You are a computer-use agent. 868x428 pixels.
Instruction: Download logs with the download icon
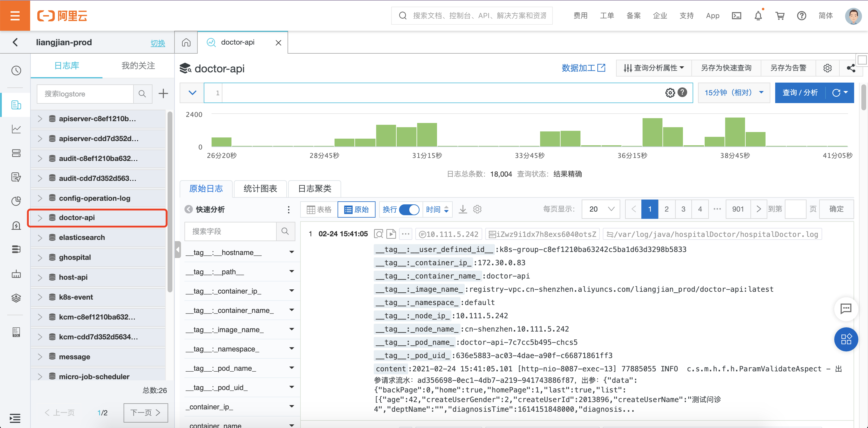tap(463, 209)
